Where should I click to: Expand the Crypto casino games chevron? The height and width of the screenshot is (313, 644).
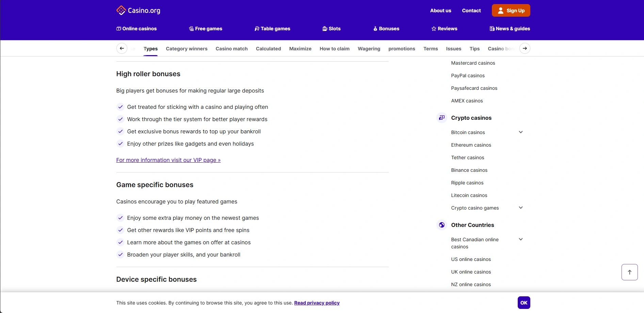pyautogui.click(x=520, y=208)
